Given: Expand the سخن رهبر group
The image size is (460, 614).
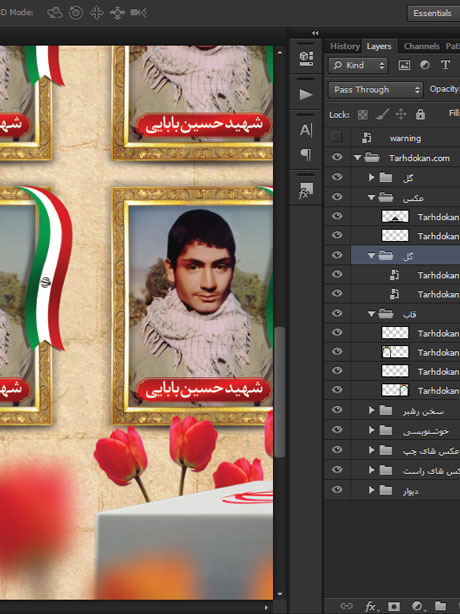Looking at the screenshot, I should (372, 410).
